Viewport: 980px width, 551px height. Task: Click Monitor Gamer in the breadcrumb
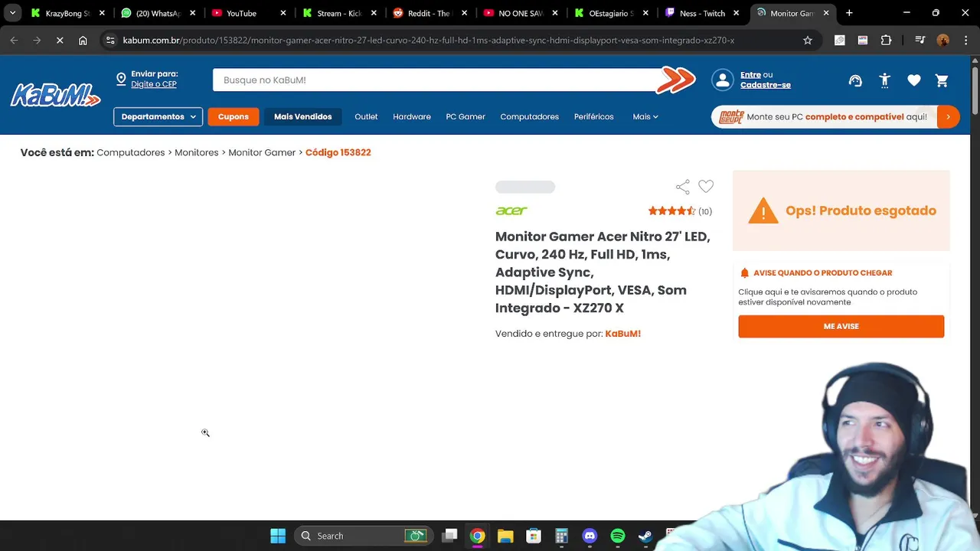pyautogui.click(x=262, y=152)
